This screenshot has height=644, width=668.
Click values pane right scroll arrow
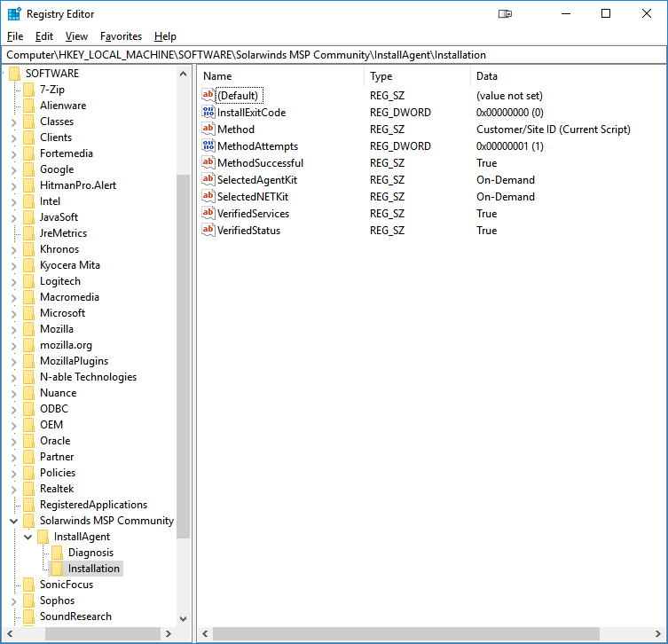(657, 633)
